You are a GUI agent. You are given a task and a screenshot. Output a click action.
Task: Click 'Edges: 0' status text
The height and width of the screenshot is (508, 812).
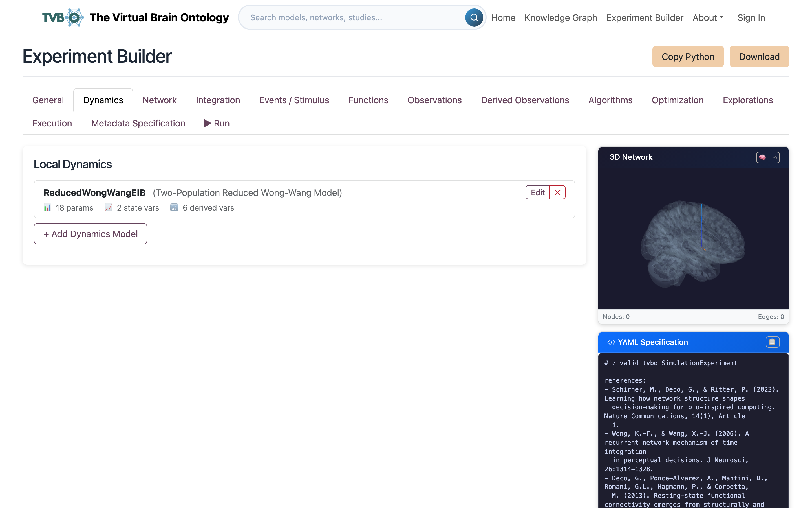point(771,317)
